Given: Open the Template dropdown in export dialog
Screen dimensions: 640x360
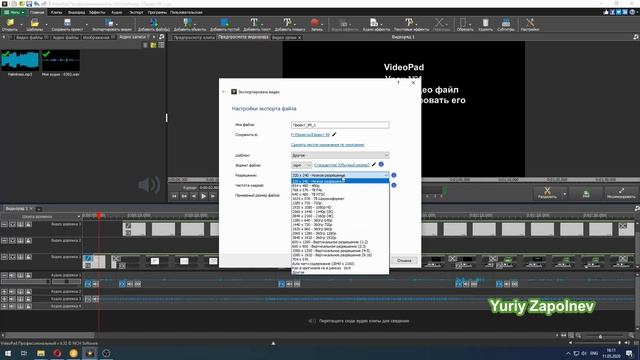Looking at the screenshot, I should coord(340,155).
